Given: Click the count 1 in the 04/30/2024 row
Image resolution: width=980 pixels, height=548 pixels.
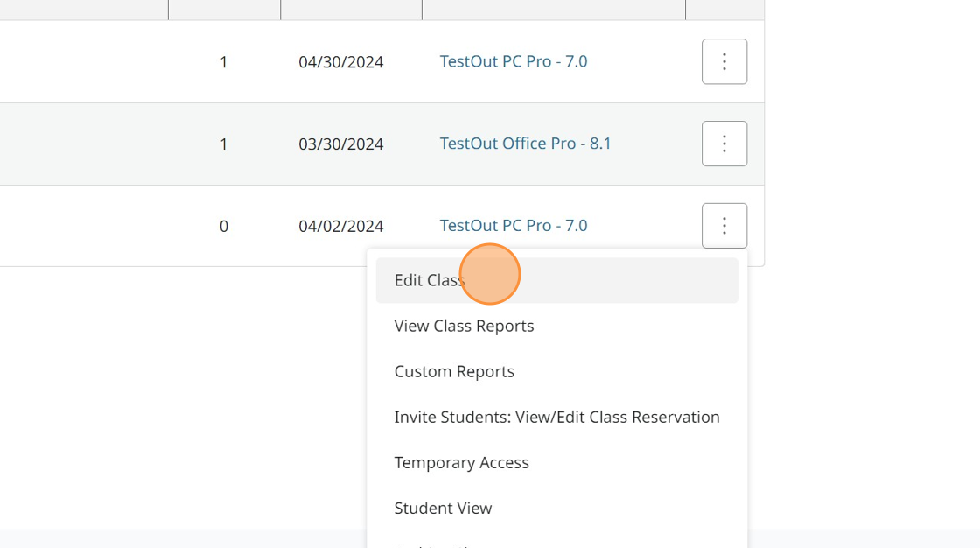Looking at the screenshot, I should [x=223, y=62].
